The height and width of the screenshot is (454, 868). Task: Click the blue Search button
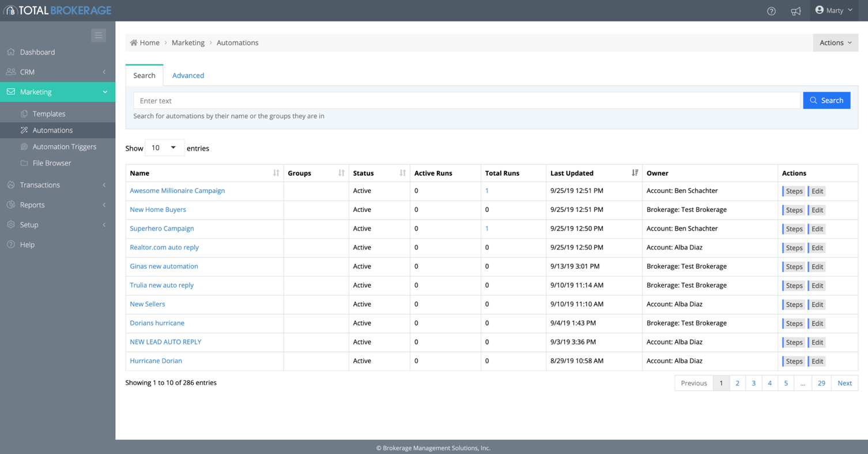[827, 100]
